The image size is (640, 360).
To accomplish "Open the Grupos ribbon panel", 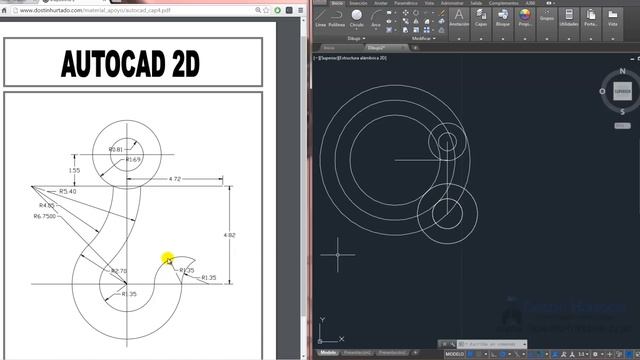I will pos(547,16).
